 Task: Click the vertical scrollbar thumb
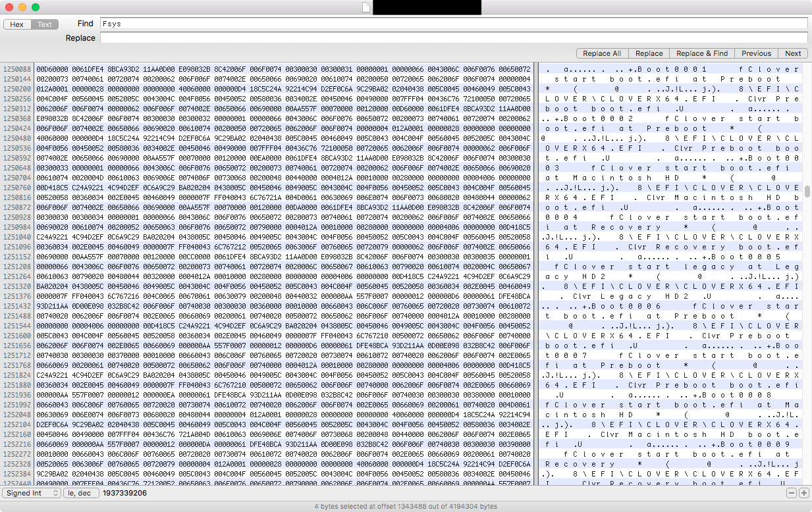[807, 192]
